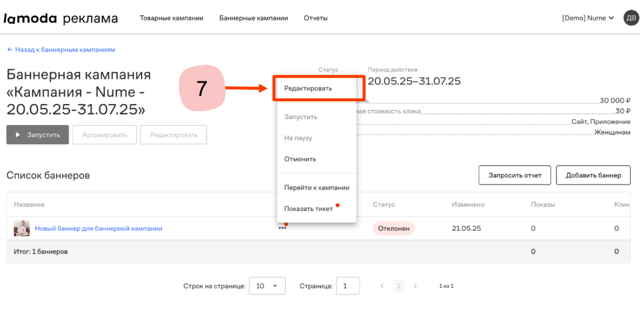This screenshot has height=309, width=644.
Task: Choose Перейти к кампании menu item
Action: coord(317,188)
